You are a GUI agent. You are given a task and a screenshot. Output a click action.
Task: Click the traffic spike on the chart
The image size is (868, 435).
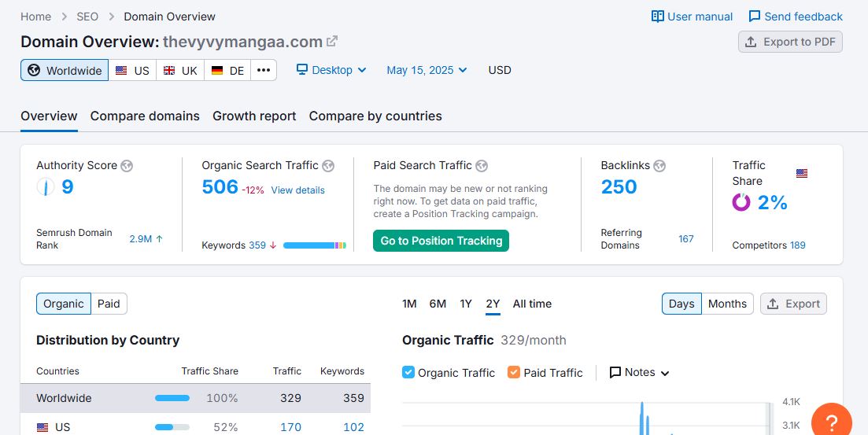(x=642, y=418)
